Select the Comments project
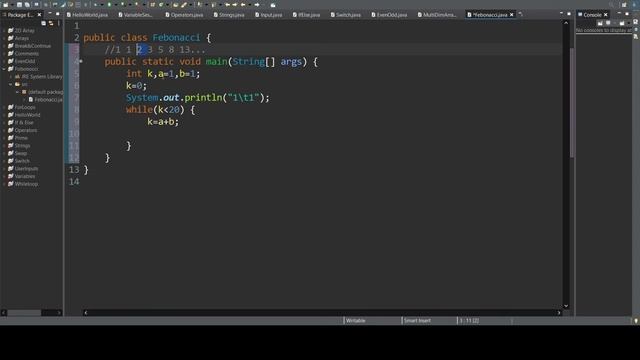 pyautogui.click(x=26, y=54)
